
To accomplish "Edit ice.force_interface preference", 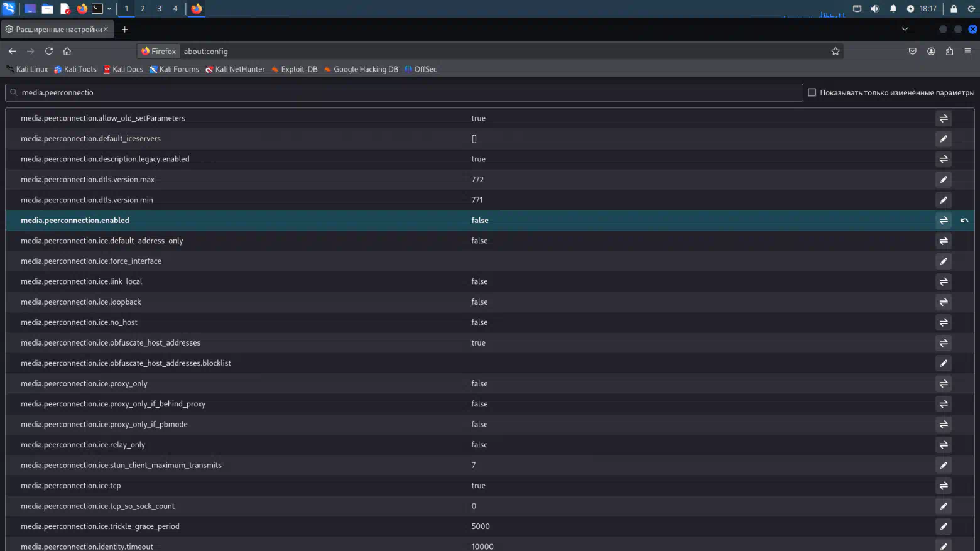I will tap(943, 261).
